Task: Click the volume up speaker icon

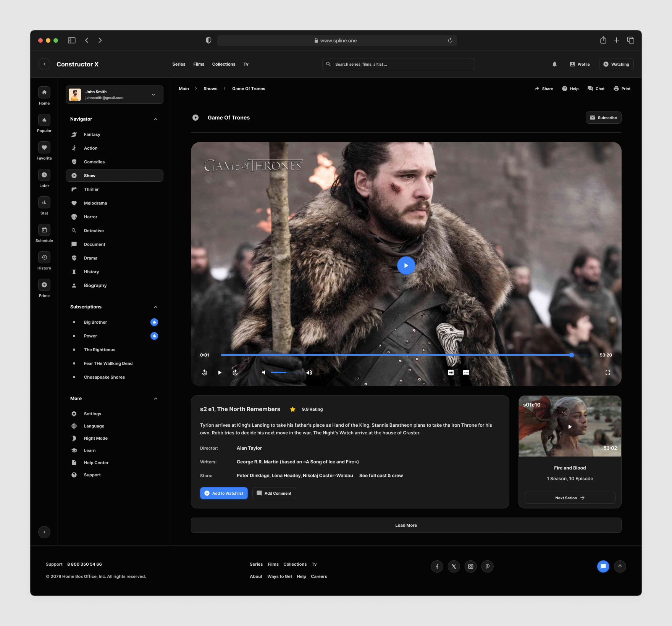Action: 309,373
